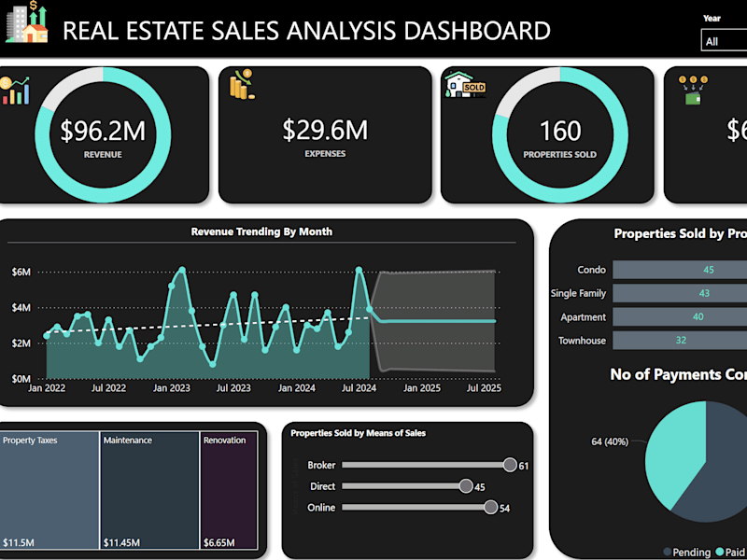Click the $6.65M renovation value
Viewport: 747px width, 560px height.
pos(219,542)
